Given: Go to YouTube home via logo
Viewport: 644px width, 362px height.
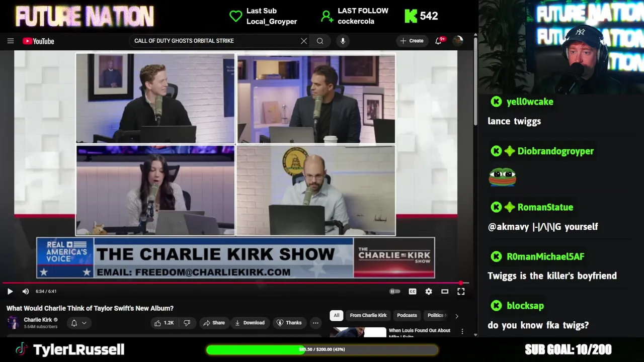Looking at the screenshot, I should tap(38, 41).
